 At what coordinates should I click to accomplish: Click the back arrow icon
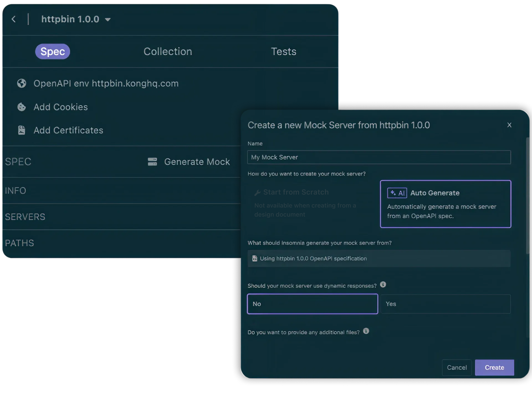(14, 19)
